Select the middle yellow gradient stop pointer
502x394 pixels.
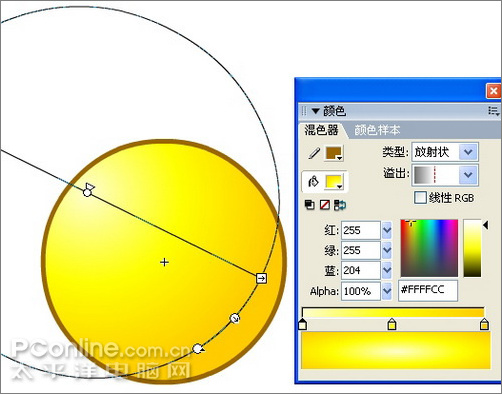tap(392, 324)
